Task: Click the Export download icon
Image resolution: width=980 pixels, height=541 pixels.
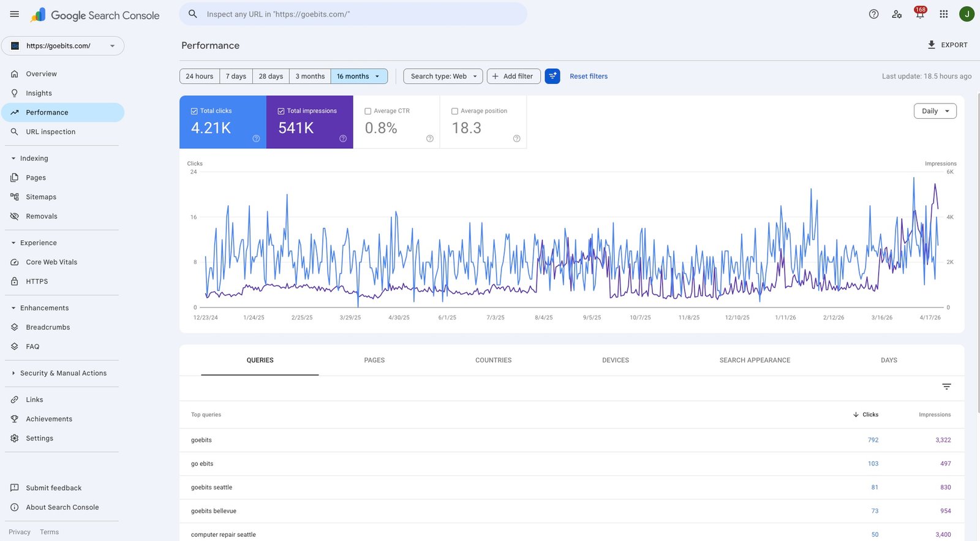Action: (932, 45)
